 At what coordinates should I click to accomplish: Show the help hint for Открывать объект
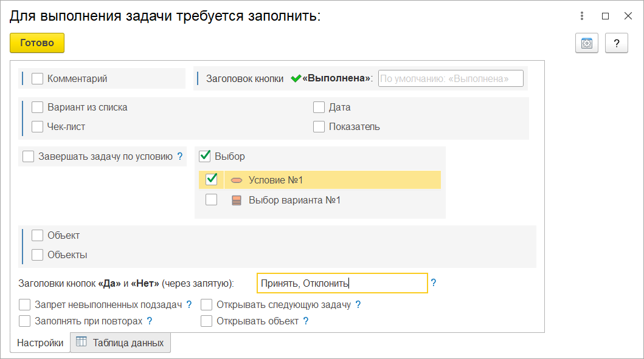(x=305, y=321)
